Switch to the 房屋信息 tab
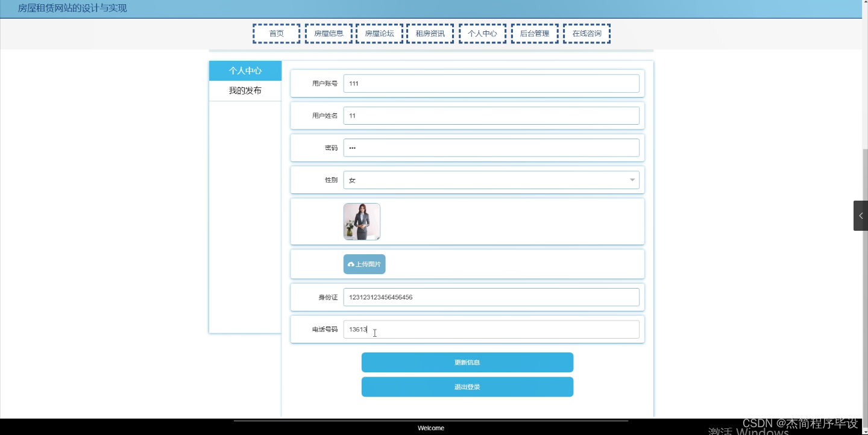 click(x=329, y=33)
